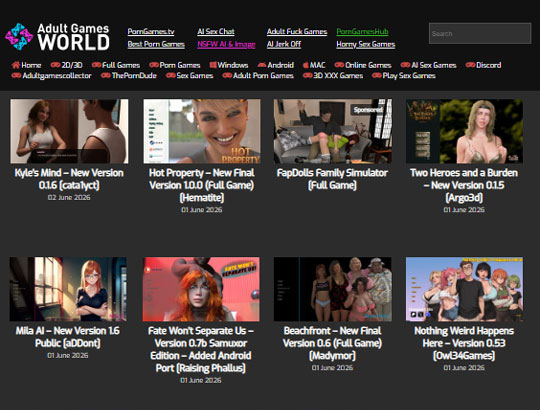Click the 01 June 2026 date under Beachfront
Image resolution: width=540 pixels, height=410 pixels.
click(x=332, y=368)
